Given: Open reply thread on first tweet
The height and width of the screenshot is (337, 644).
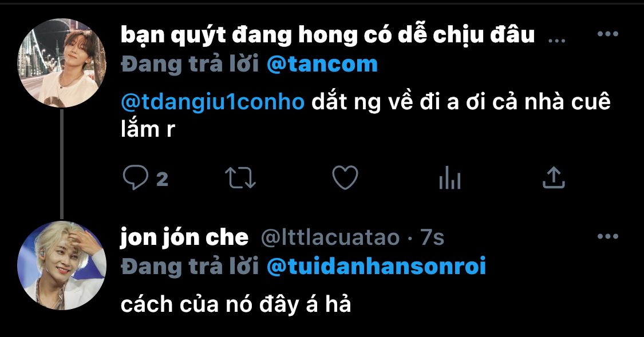Looking at the screenshot, I should [136, 178].
